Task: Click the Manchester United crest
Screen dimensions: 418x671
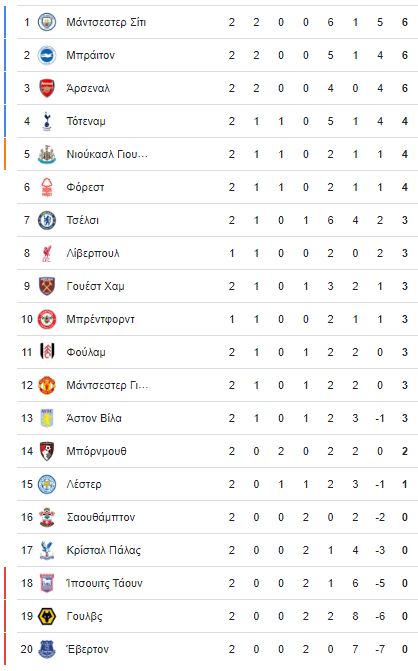Action: 47,385
